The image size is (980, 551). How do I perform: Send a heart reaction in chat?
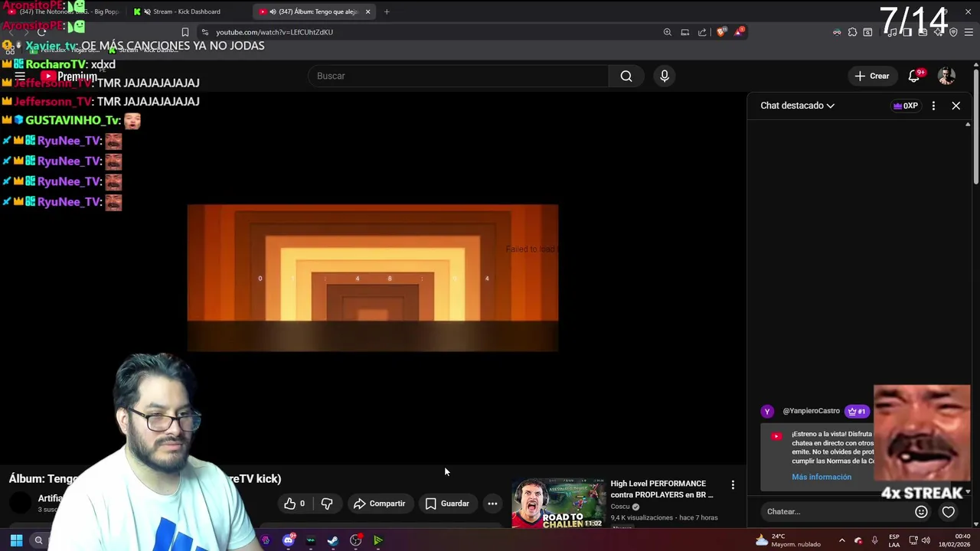(x=949, y=512)
